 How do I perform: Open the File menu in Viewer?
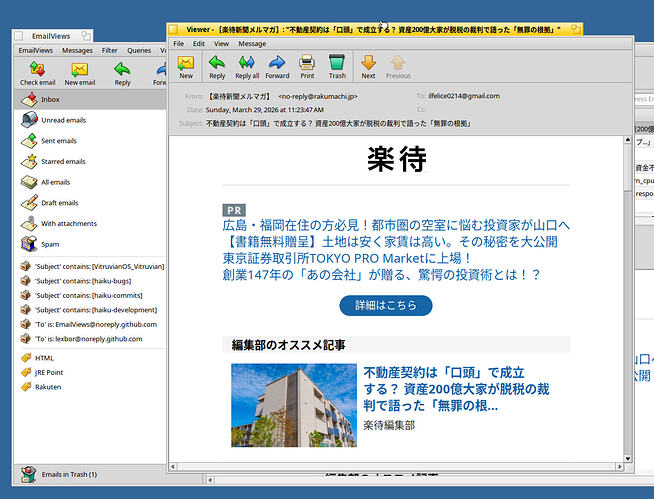pyautogui.click(x=179, y=43)
